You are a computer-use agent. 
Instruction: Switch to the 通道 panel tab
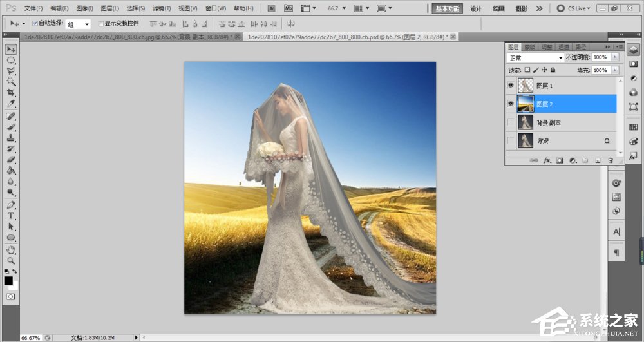tap(563, 47)
